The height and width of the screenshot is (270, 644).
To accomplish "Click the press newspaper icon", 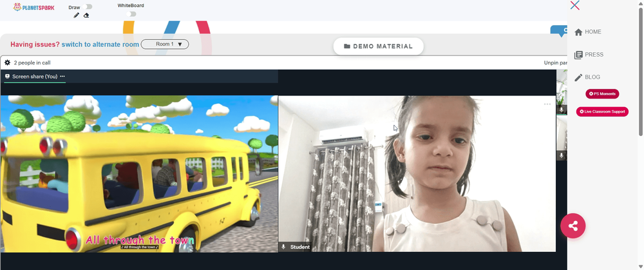I will tap(578, 55).
